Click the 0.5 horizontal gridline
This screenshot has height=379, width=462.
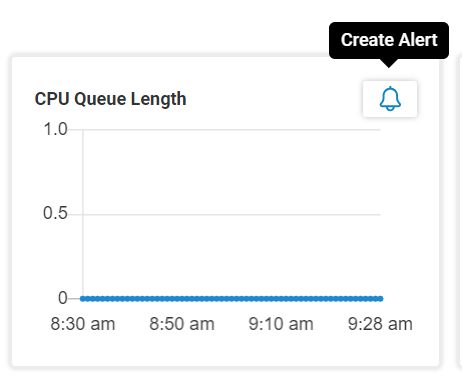(231, 215)
